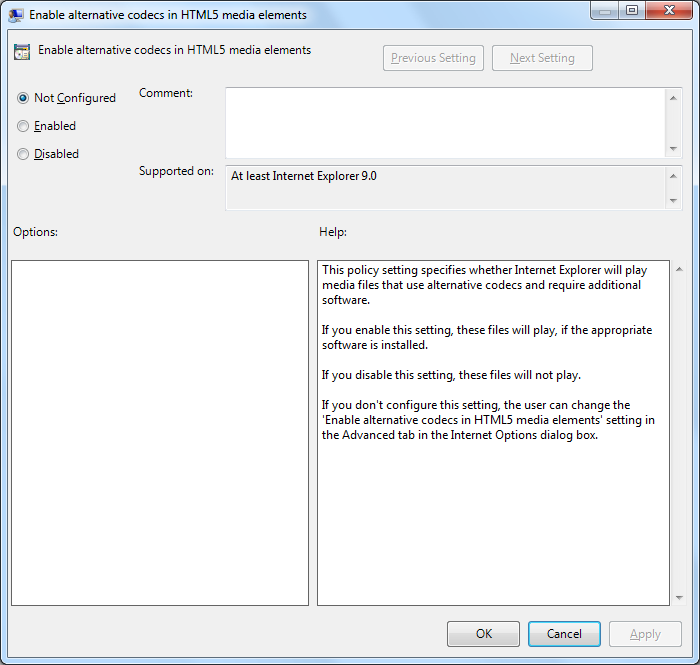Maximize the policy setting window
This screenshot has height=665, width=700.
(632, 11)
